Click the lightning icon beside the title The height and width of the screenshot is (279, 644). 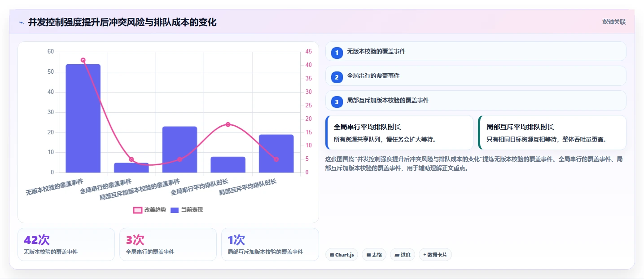click(21, 22)
